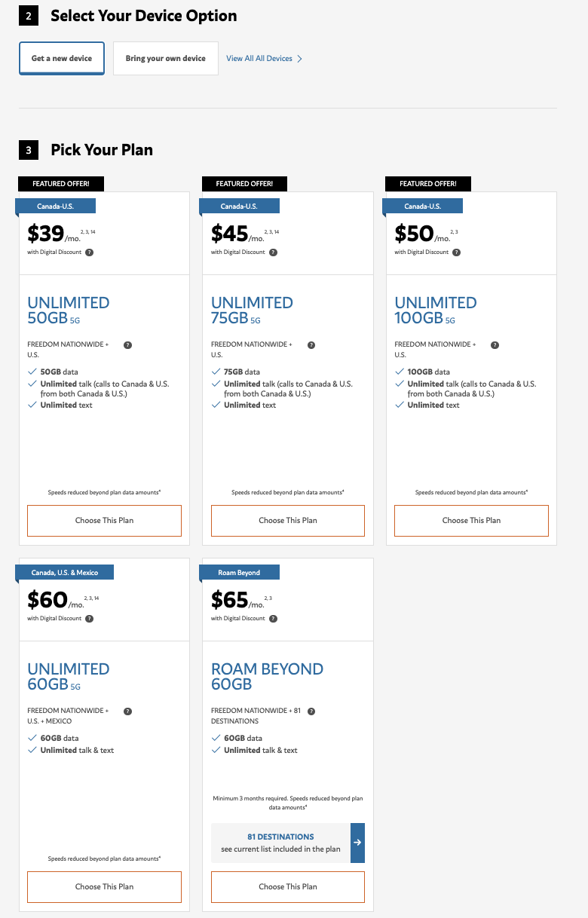Choose the $45 Unlimited 75GB plan
Image resolution: width=588 pixels, height=918 pixels.
[x=288, y=521]
